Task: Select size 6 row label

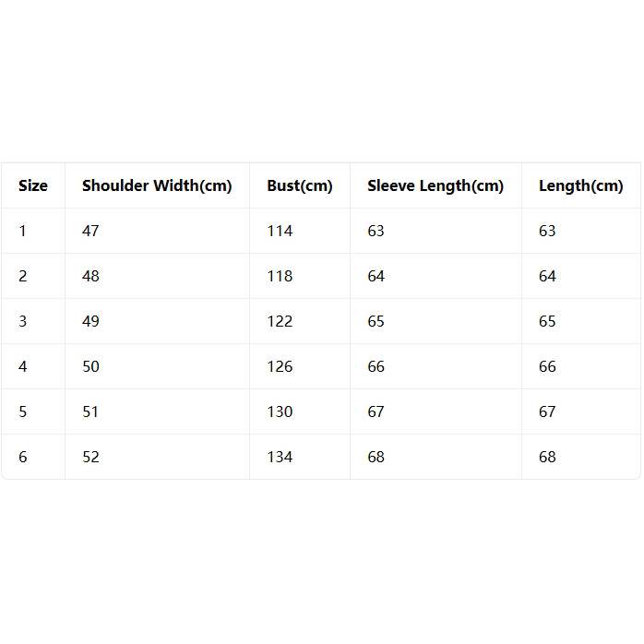Action: pos(22,457)
